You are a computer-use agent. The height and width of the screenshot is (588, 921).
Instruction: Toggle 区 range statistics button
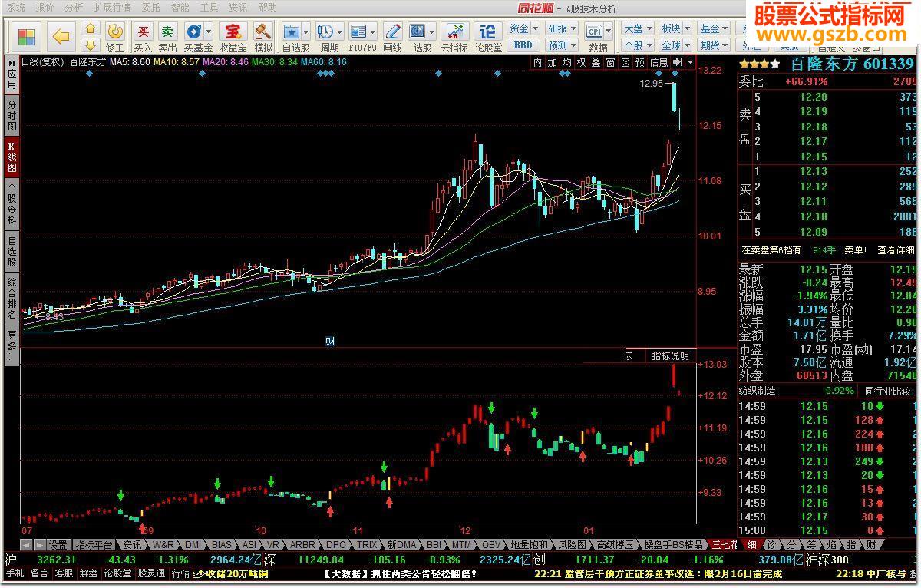click(x=625, y=62)
